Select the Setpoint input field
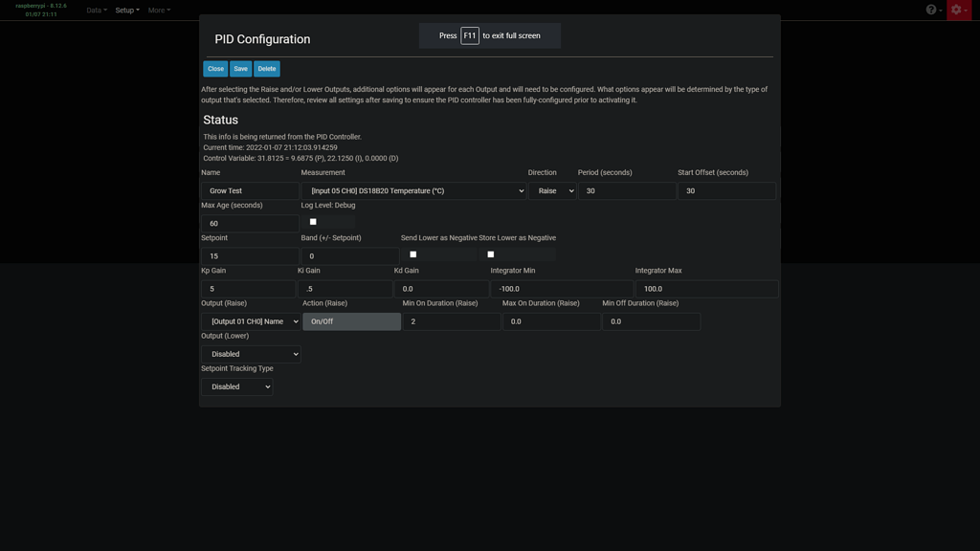This screenshot has height=551, width=980. pyautogui.click(x=249, y=255)
